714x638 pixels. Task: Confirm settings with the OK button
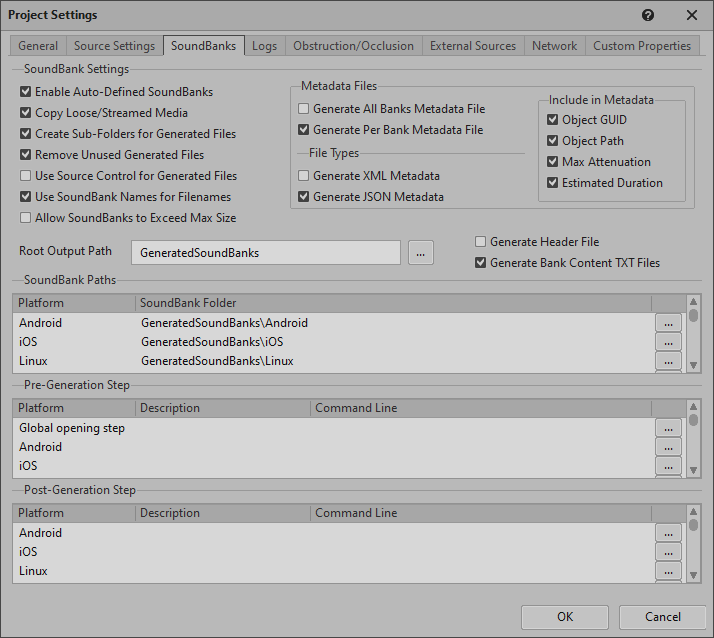(x=565, y=617)
